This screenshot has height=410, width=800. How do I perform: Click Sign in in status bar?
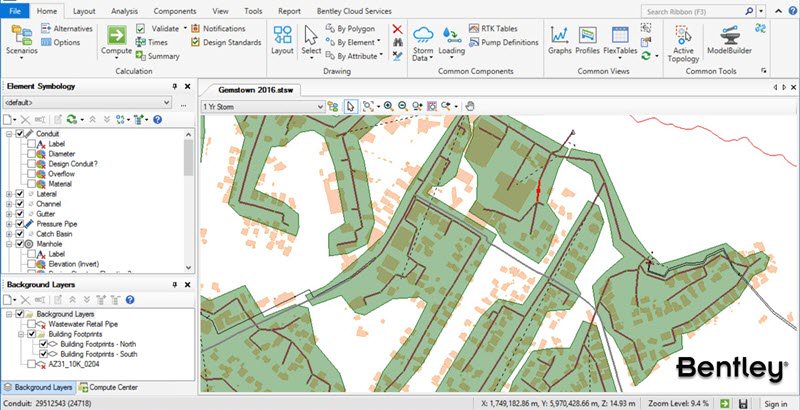click(x=776, y=404)
